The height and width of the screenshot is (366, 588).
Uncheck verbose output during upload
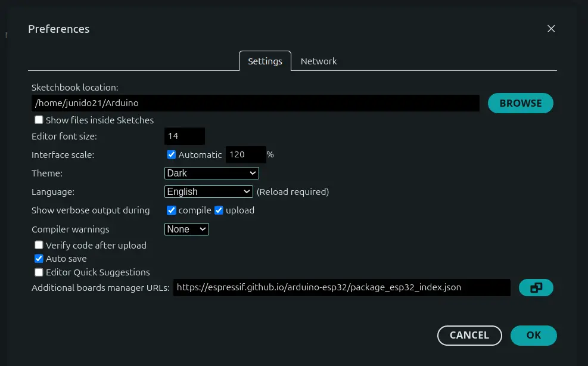pyautogui.click(x=219, y=210)
